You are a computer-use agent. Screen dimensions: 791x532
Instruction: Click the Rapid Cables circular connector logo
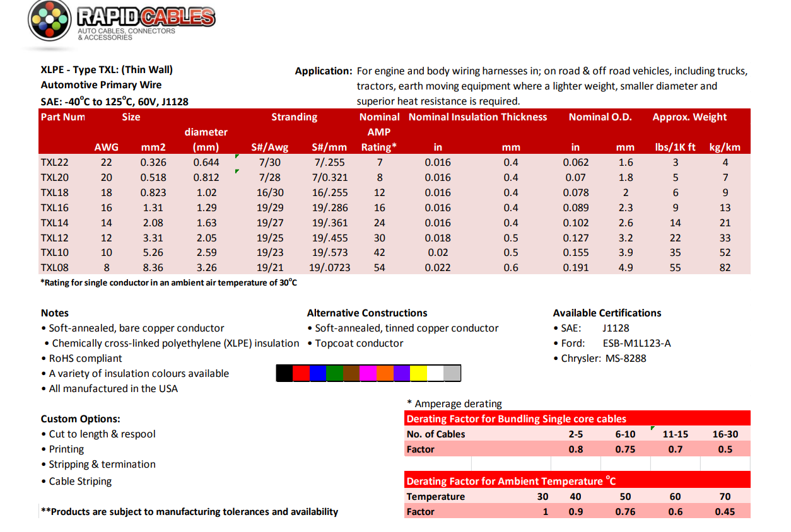click(x=49, y=21)
